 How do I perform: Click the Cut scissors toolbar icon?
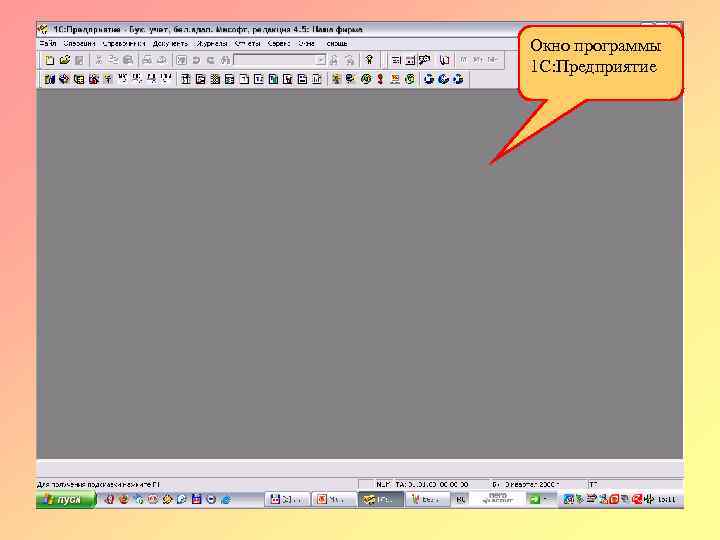pyautogui.click(x=98, y=60)
